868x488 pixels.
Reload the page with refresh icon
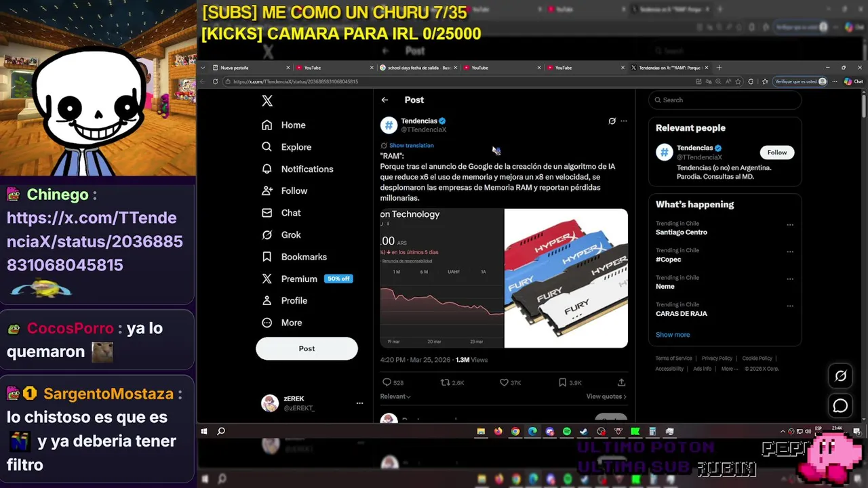point(216,81)
